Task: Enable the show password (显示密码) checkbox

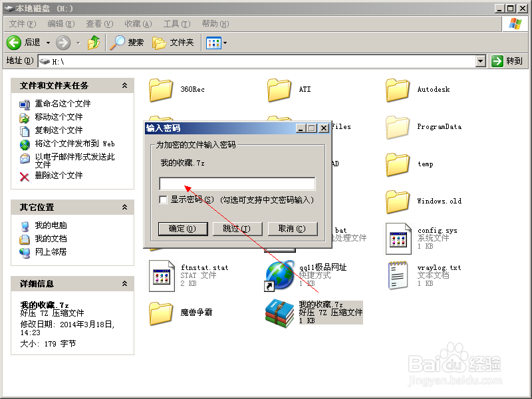Action: click(163, 199)
